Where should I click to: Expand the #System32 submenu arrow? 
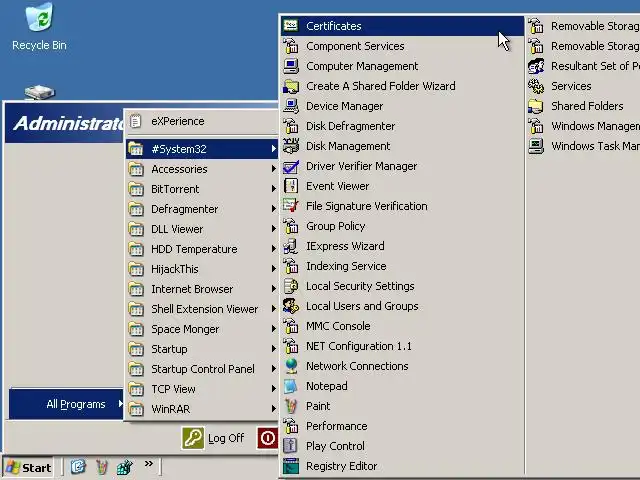click(x=274, y=149)
